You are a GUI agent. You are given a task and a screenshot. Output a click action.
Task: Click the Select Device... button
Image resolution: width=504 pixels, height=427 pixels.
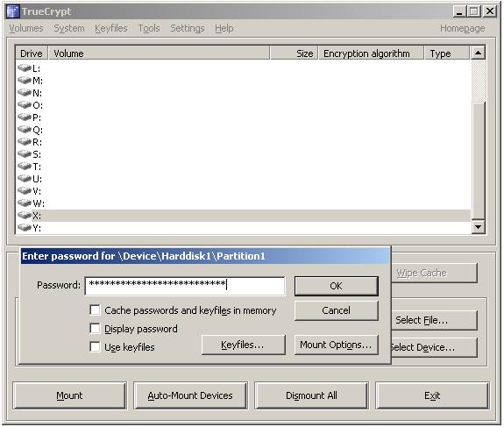click(x=434, y=347)
